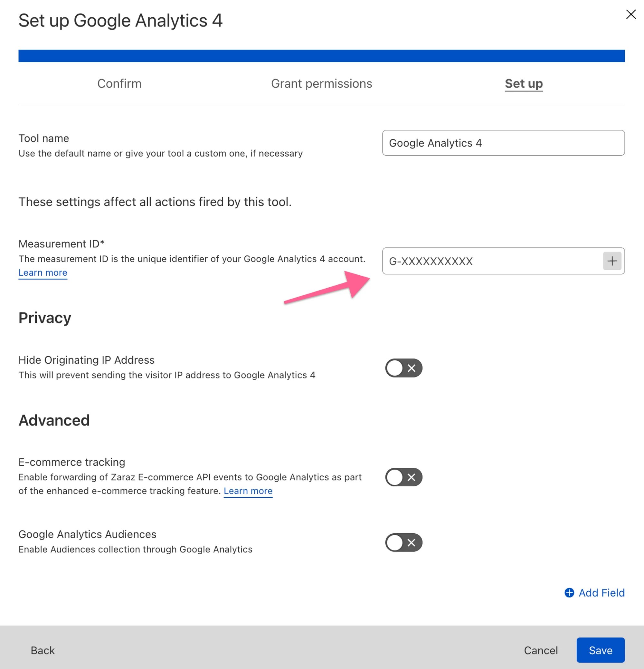Screen dimensions: 644x669
Task: Open Learn more link for e-commerce tracking
Action: (248, 491)
